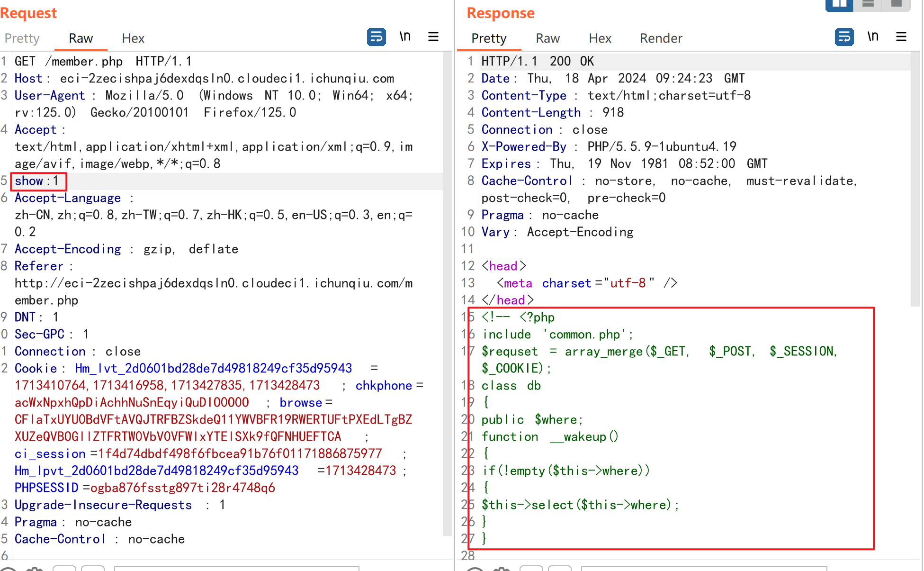This screenshot has height=571, width=924.
Task: Select the Request Raw tab
Action: click(81, 38)
